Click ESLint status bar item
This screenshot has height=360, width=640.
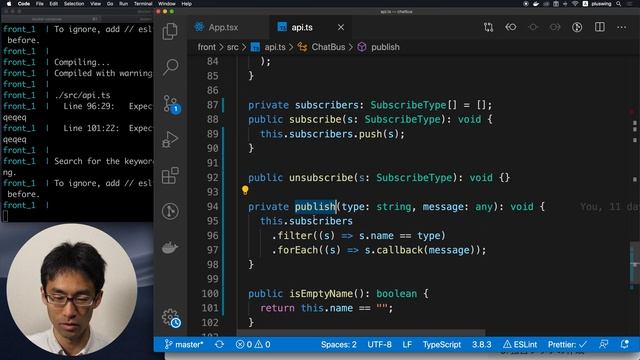[x=520, y=344]
